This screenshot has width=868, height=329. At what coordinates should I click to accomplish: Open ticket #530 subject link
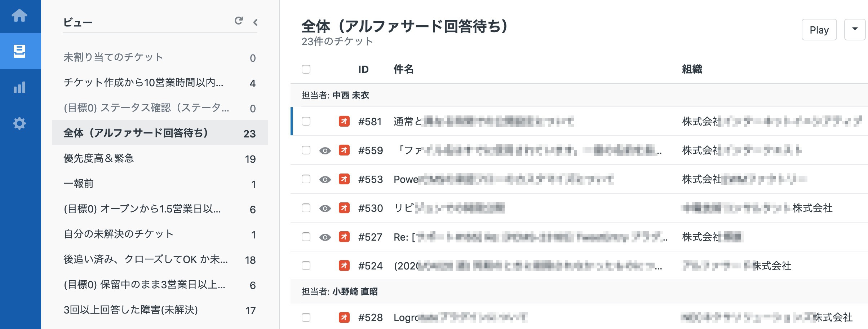pyautogui.click(x=449, y=208)
